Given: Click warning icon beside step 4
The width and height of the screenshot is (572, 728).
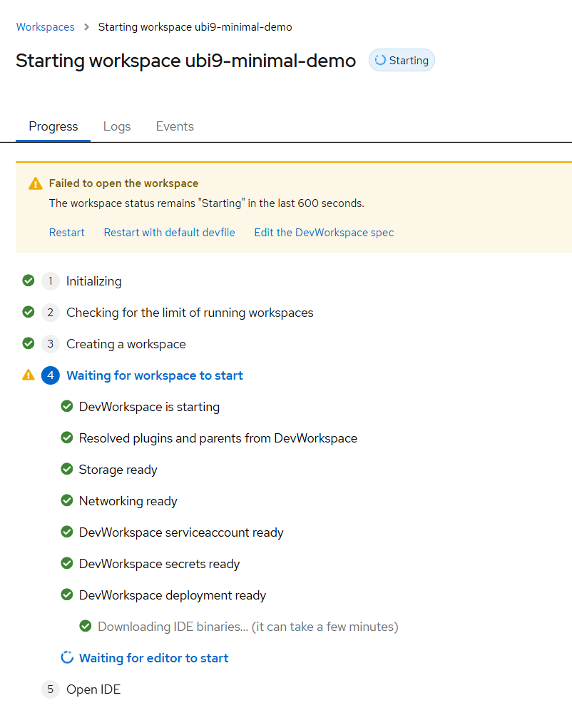Looking at the screenshot, I should click(x=29, y=375).
